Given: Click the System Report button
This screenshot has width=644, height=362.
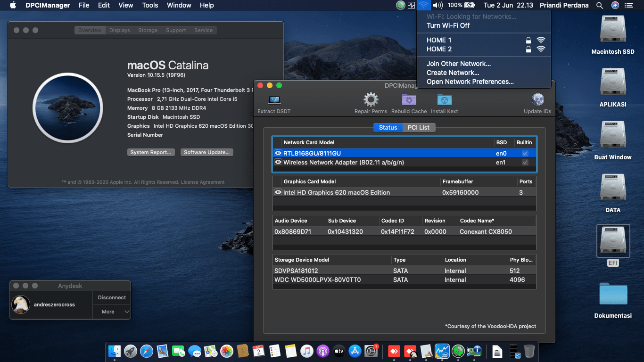Looking at the screenshot, I should click(151, 152).
